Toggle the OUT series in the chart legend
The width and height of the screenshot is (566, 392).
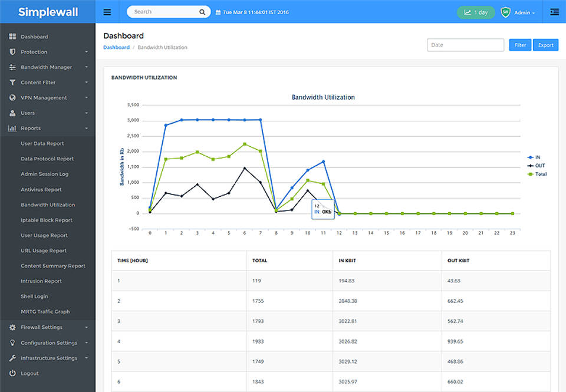(537, 166)
